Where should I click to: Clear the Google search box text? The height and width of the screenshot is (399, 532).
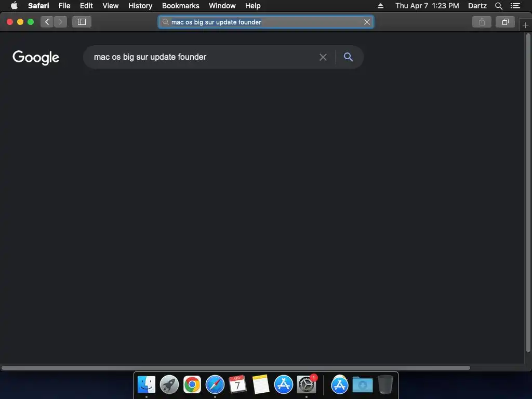[323, 57]
